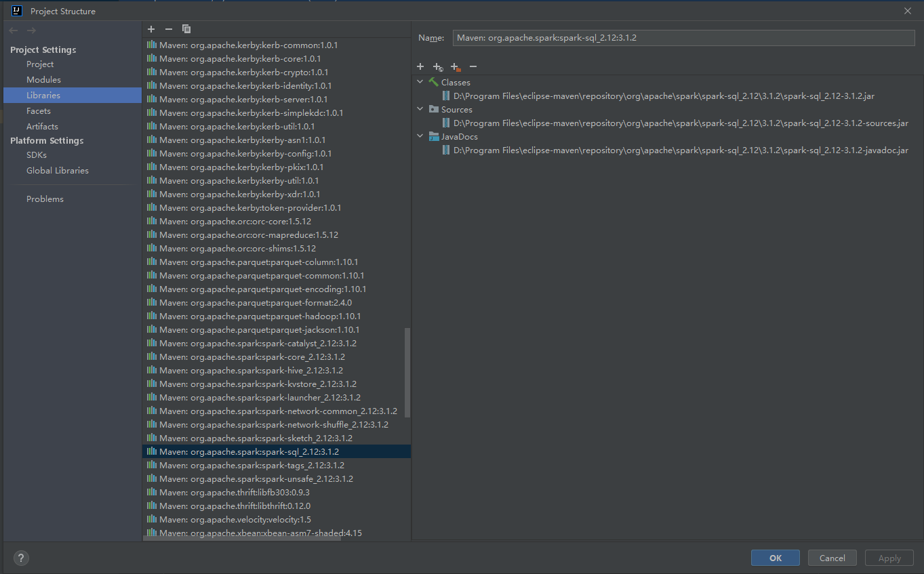This screenshot has height=574, width=924.
Task: Click the library list vertical scrollbar
Action: [x=407, y=373]
